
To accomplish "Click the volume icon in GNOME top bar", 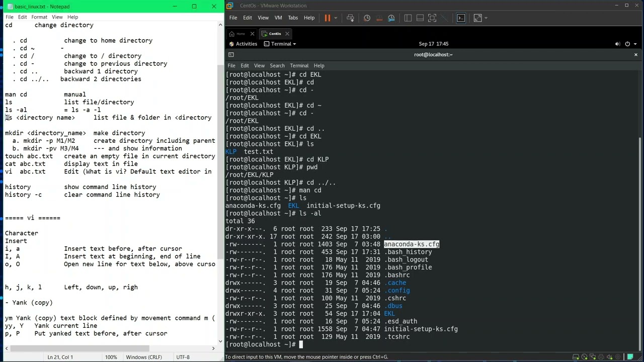I will tap(617, 44).
